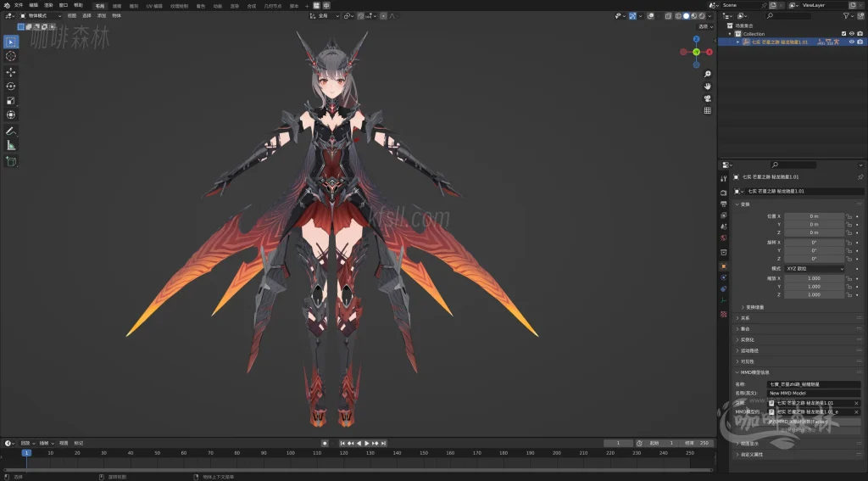Open the Edit menu

click(x=33, y=6)
